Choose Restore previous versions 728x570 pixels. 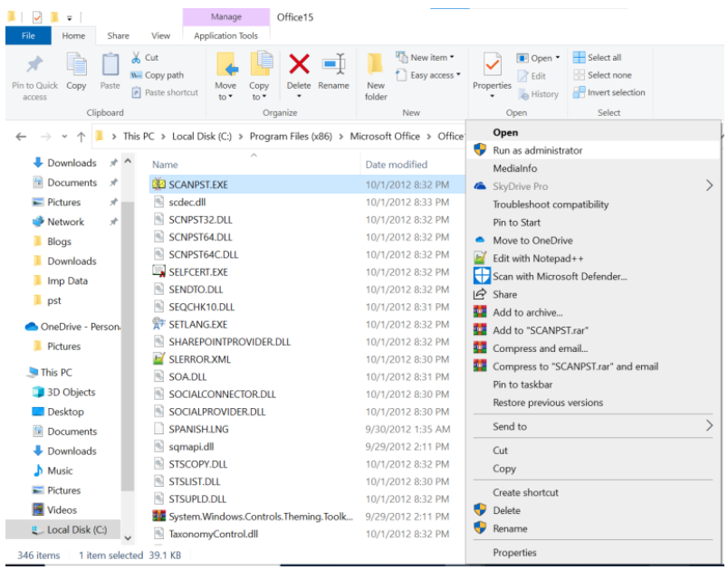(548, 403)
